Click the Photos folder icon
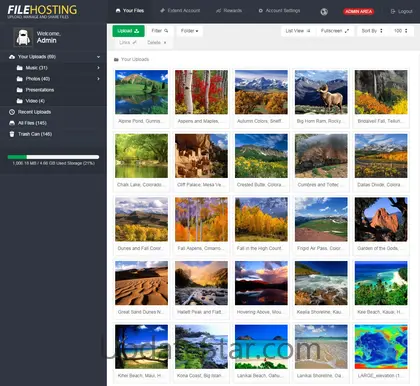 pyautogui.click(x=20, y=79)
